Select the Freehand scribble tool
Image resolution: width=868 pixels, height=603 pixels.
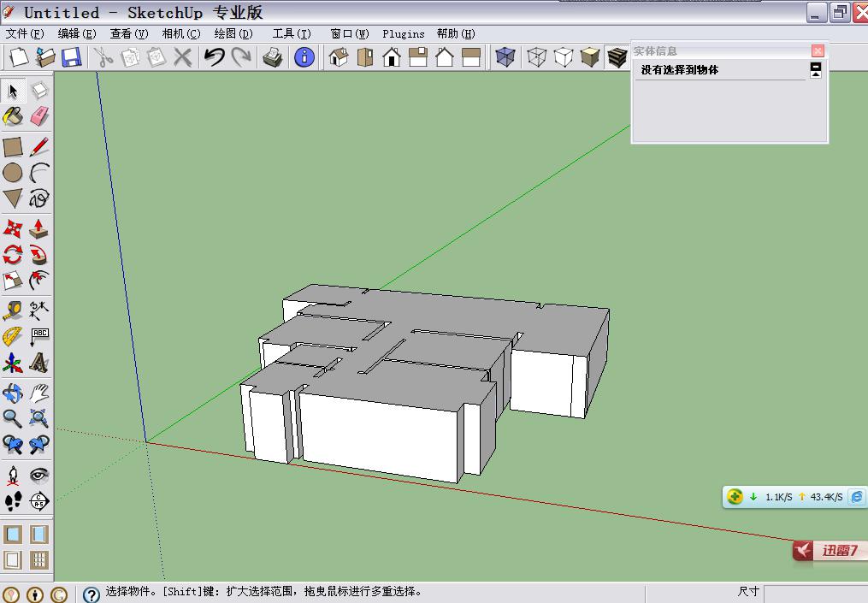(x=39, y=198)
